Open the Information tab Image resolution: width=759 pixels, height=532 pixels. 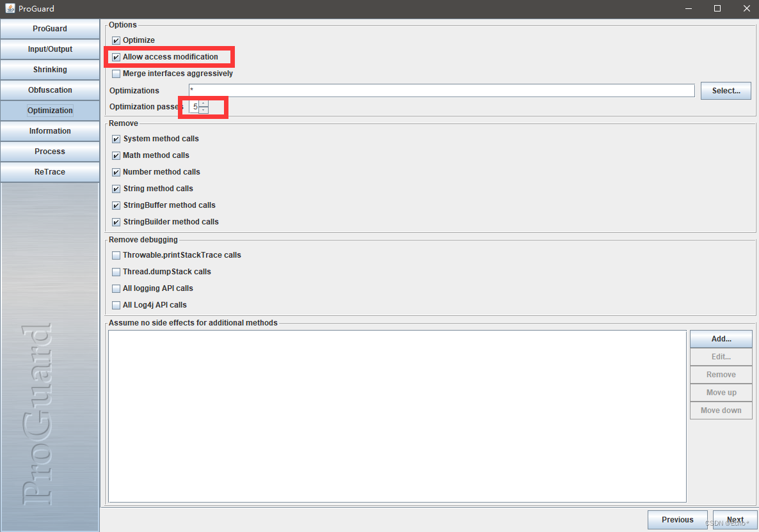50,131
